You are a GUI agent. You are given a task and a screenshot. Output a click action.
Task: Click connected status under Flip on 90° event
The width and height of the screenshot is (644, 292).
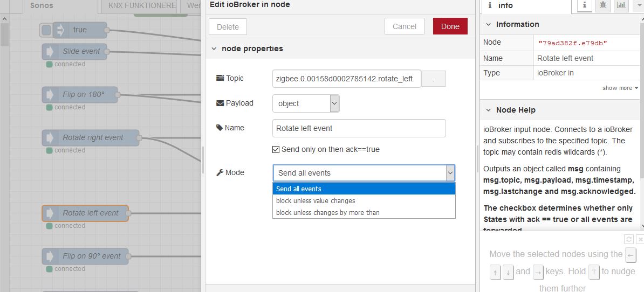(66, 269)
